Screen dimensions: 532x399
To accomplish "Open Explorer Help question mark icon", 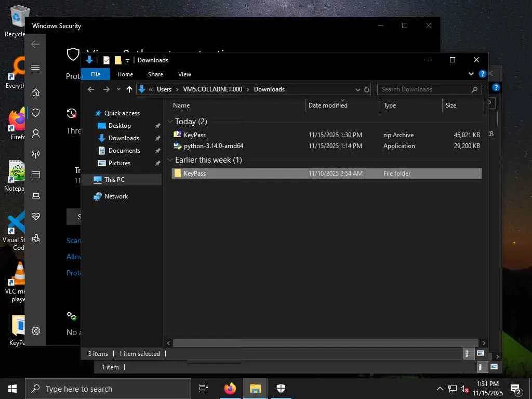I will (482, 74).
